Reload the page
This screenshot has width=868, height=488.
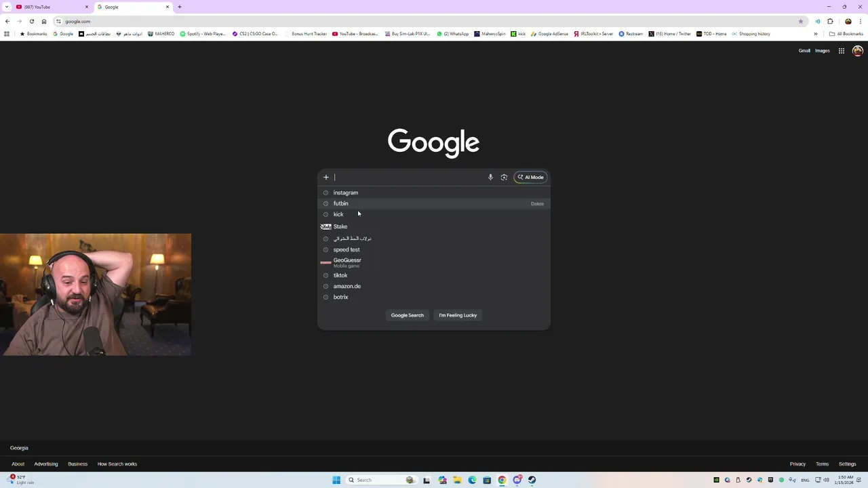click(31, 21)
